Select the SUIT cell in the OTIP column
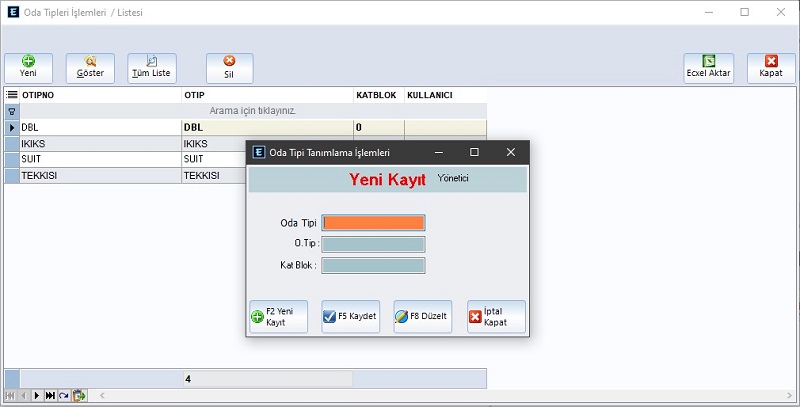Screen dimensions: 800x407 [x=214, y=159]
